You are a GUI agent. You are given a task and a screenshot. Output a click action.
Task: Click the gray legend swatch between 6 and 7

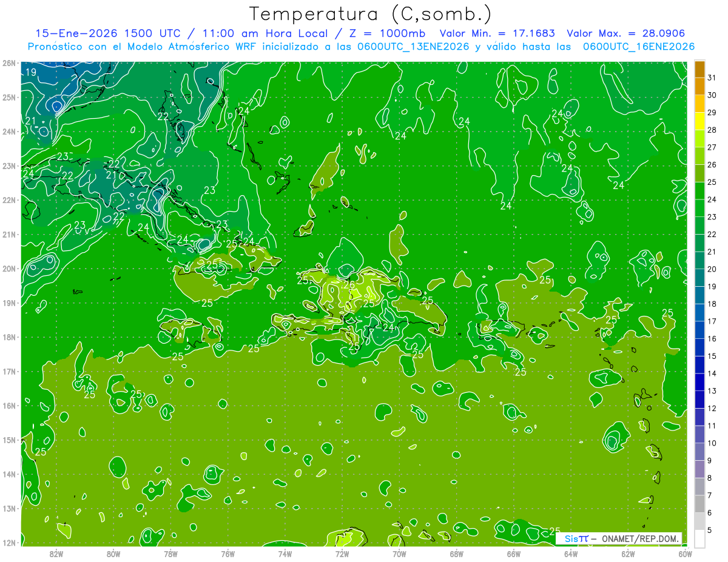[x=699, y=504]
